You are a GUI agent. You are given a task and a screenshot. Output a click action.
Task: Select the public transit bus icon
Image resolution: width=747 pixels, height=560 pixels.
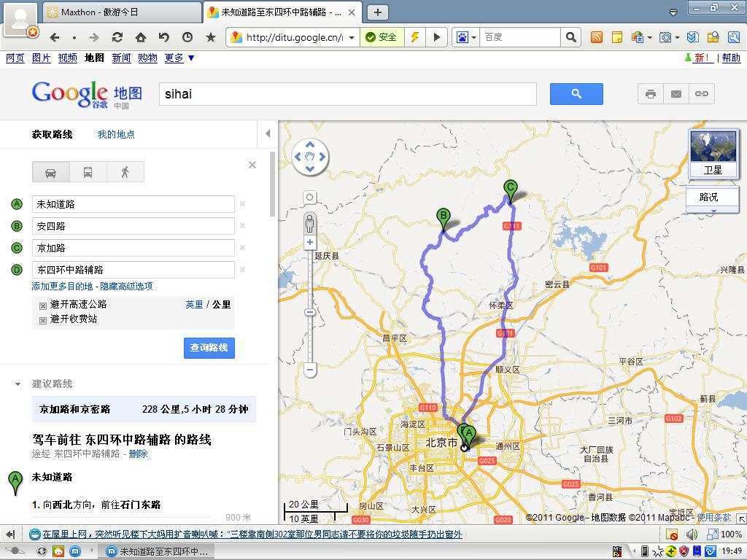88,172
